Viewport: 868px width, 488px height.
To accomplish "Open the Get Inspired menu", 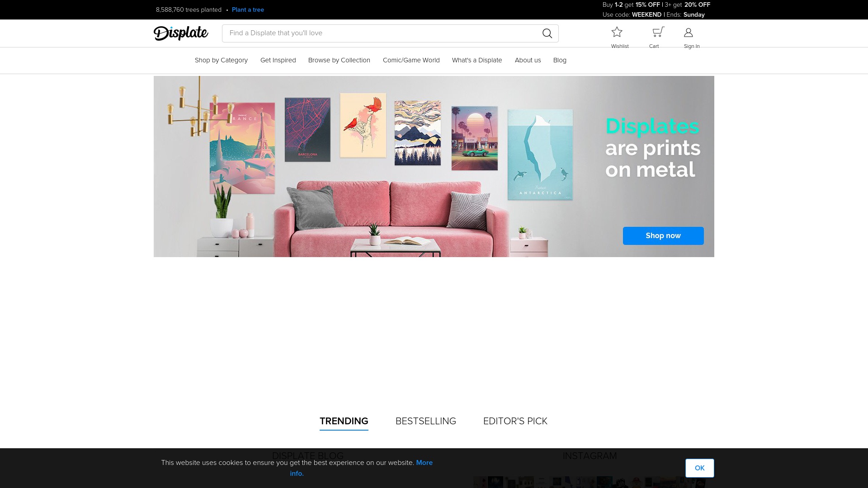I will 278,60.
